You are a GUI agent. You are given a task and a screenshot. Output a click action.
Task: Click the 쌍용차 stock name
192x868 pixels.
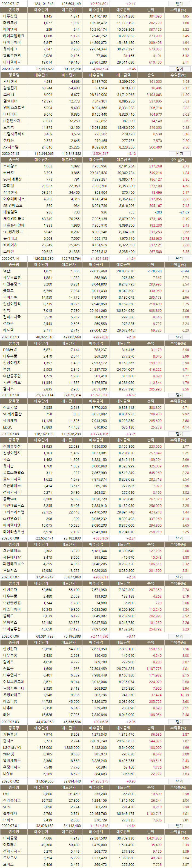pyautogui.click(x=8, y=173)
